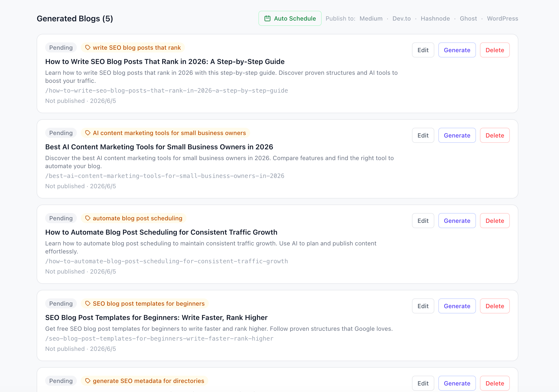Click slug /best-ai-content-marketing-tools-for-small-business-owners-in-2026
The height and width of the screenshot is (392, 559).
(x=165, y=176)
